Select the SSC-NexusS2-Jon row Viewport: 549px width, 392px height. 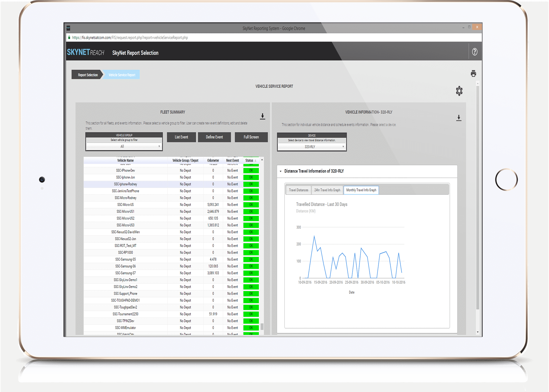coord(171,239)
